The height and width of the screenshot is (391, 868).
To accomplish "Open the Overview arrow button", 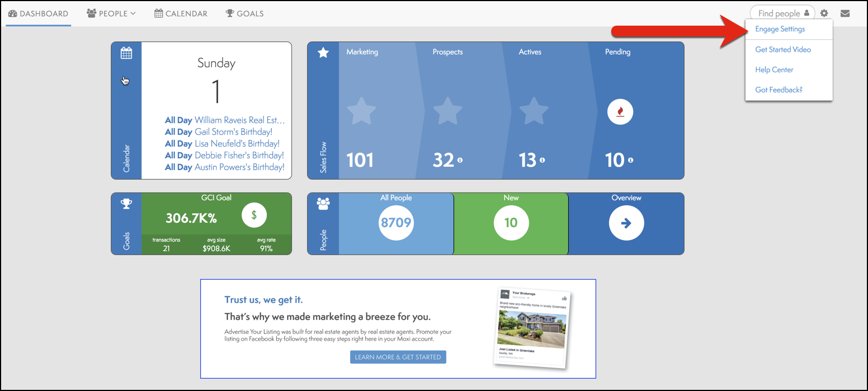I will coord(626,223).
